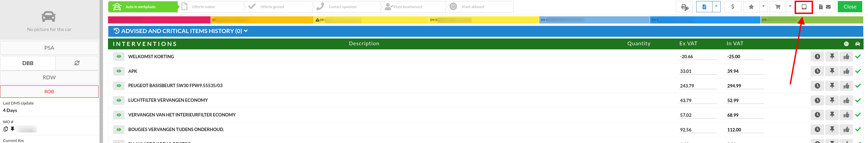Click the invoice email icon button
The image size is (868, 143).
tap(825, 7)
